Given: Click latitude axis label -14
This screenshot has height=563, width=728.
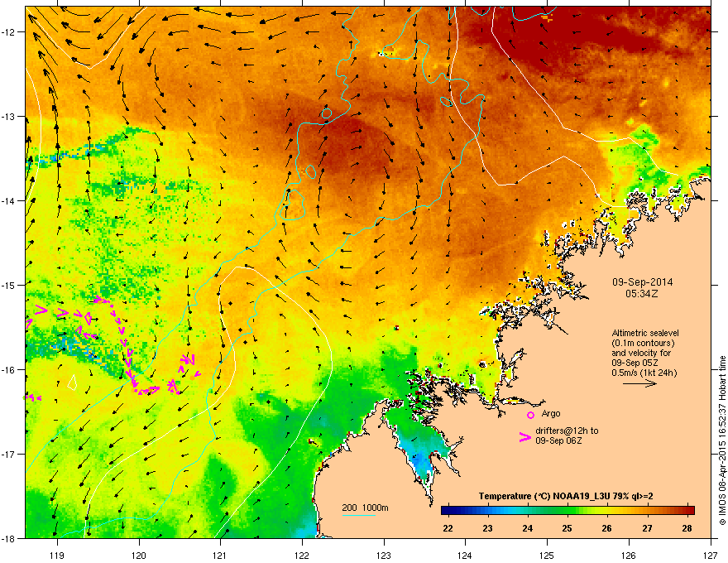Looking at the screenshot, I should coord(8,200).
